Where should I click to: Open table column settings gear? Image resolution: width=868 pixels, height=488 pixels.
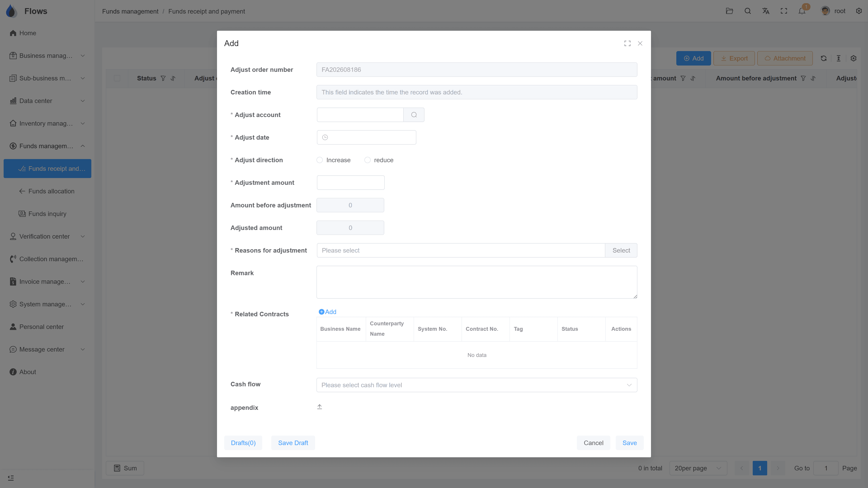[x=854, y=58]
